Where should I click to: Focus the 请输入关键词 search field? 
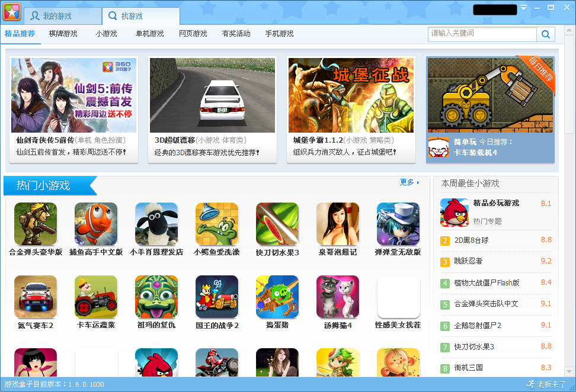[x=482, y=34]
